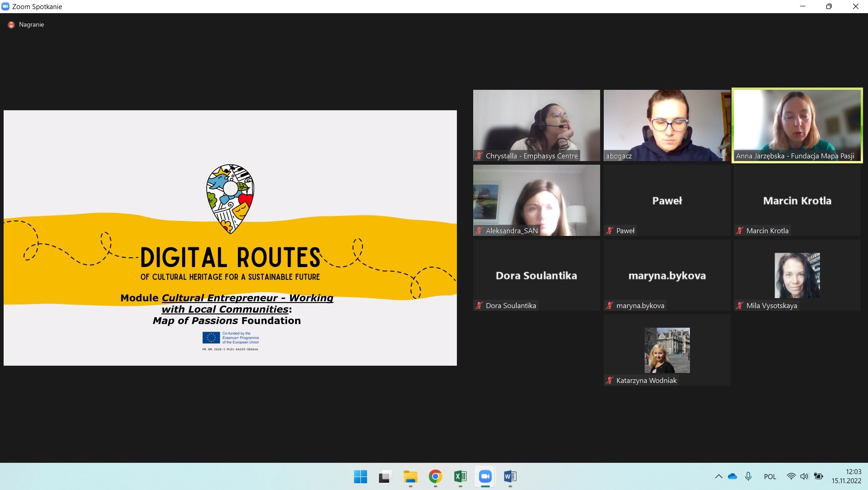Click the muted mic icon beside maryna.bykova label
This screenshot has width=868, height=490.
click(610, 305)
